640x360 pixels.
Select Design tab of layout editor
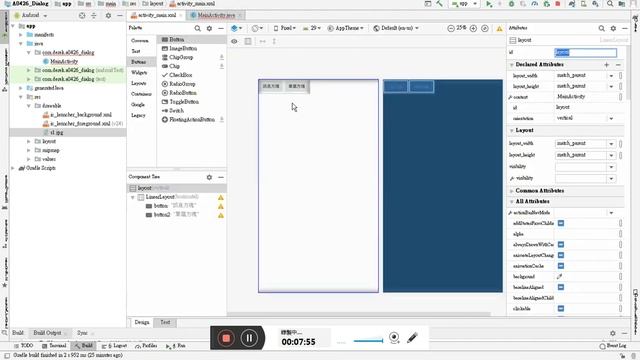tap(142, 322)
